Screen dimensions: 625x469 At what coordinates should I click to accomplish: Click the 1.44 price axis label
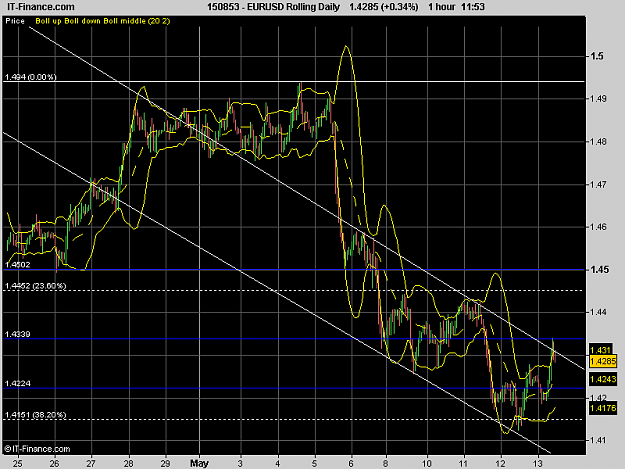pyautogui.click(x=598, y=312)
